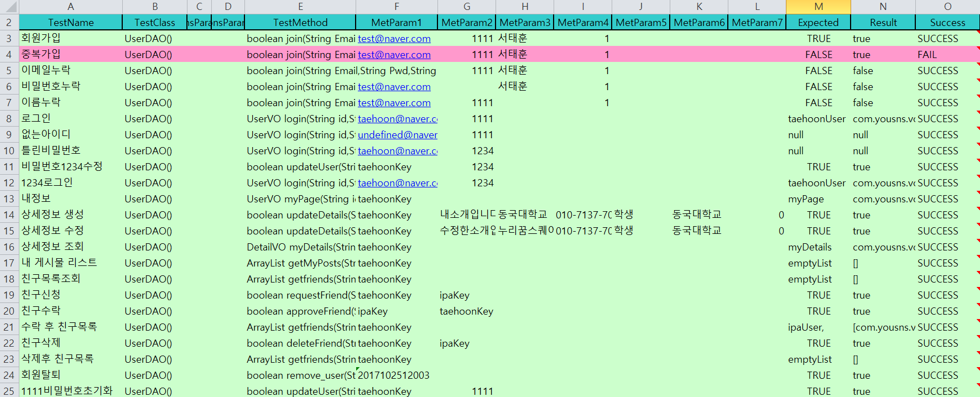This screenshot has height=397, width=980.
Task: Select the 상세정보 수정 cell
Action: [71, 231]
